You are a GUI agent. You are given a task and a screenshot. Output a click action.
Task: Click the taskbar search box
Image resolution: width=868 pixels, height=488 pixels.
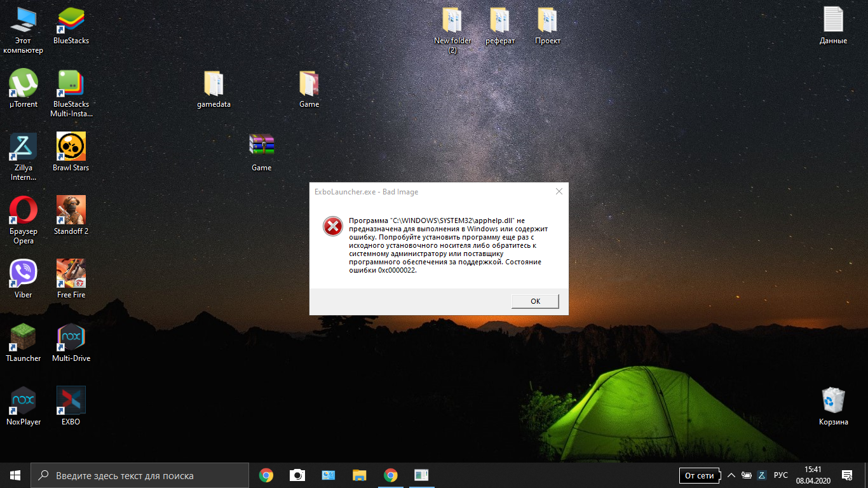(140, 475)
